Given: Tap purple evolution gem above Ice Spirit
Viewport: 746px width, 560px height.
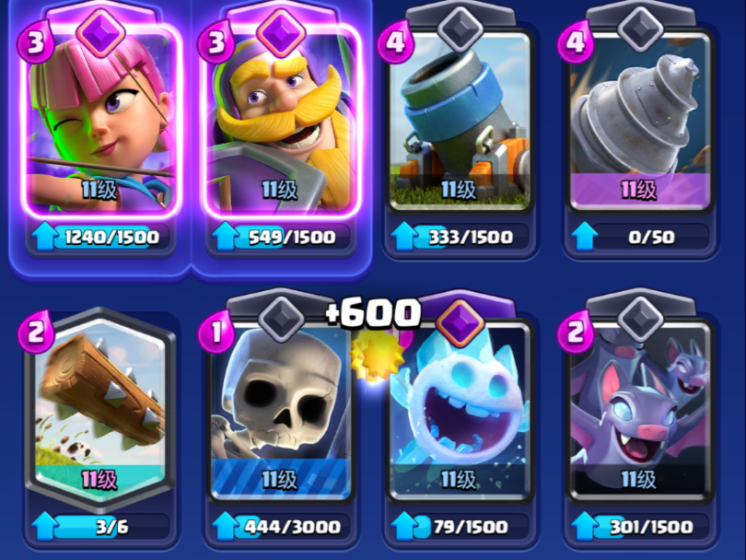Looking at the screenshot, I should tap(460, 323).
